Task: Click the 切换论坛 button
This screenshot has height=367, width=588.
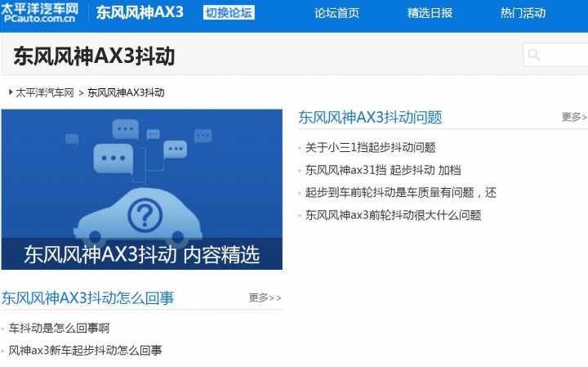Action: pyautogui.click(x=229, y=13)
